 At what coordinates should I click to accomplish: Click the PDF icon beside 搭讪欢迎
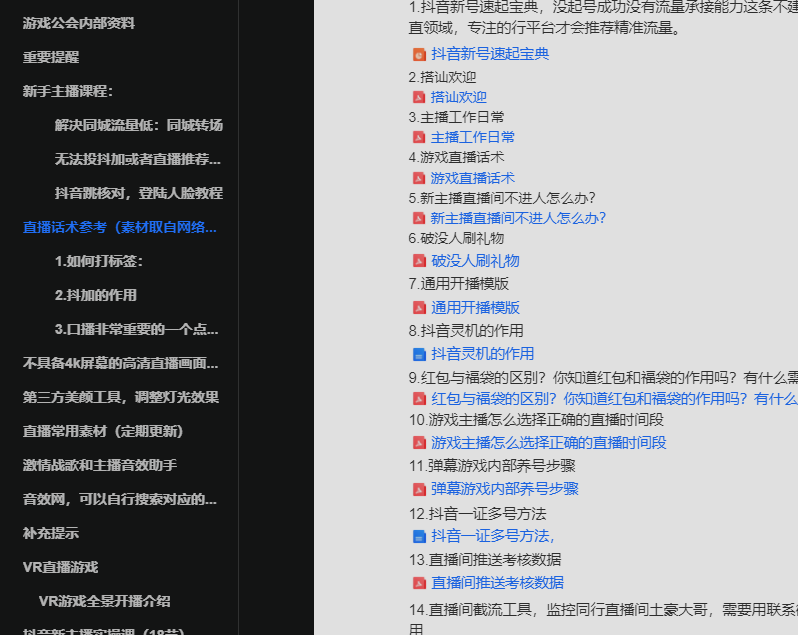(x=419, y=97)
